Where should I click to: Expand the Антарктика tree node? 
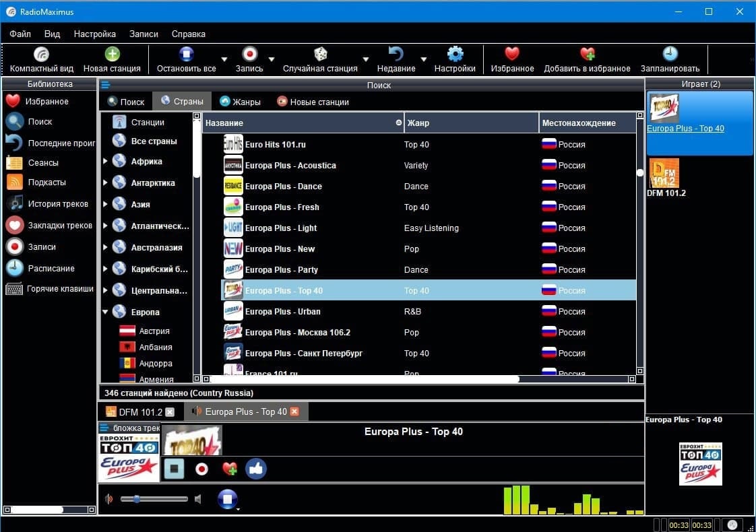[x=105, y=182]
